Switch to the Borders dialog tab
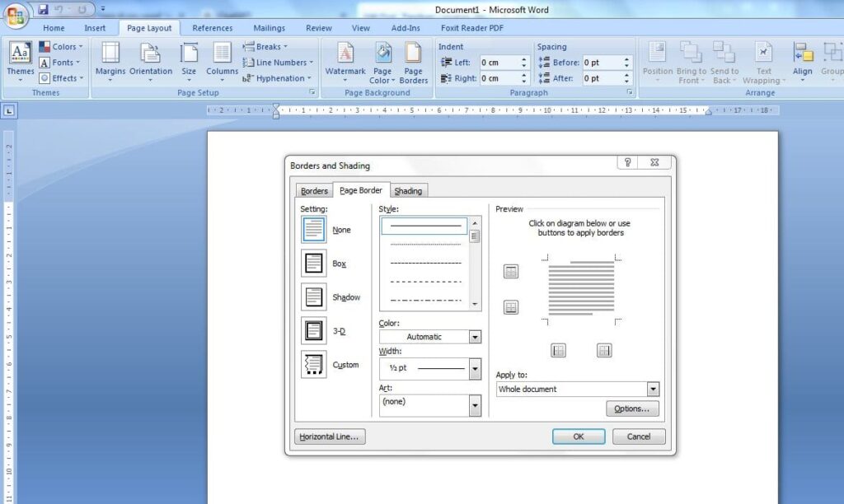Image resolution: width=844 pixels, height=504 pixels. pyautogui.click(x=314, y=191)
